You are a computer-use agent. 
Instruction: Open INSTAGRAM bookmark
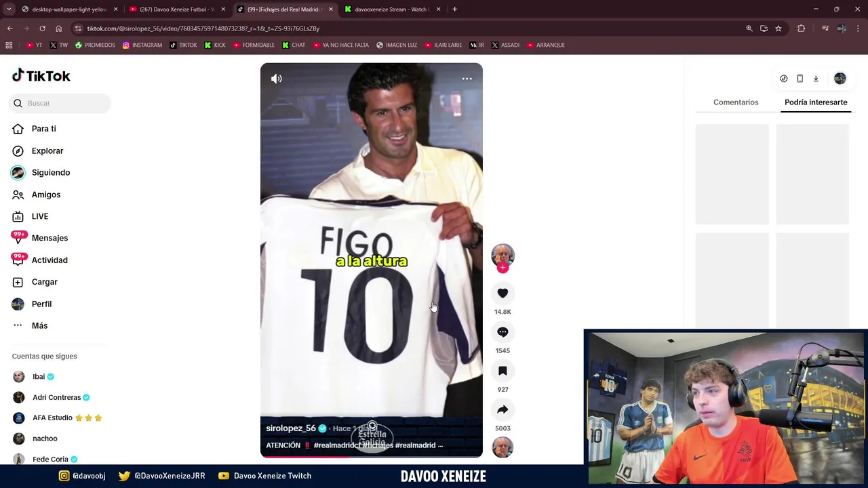142,45
